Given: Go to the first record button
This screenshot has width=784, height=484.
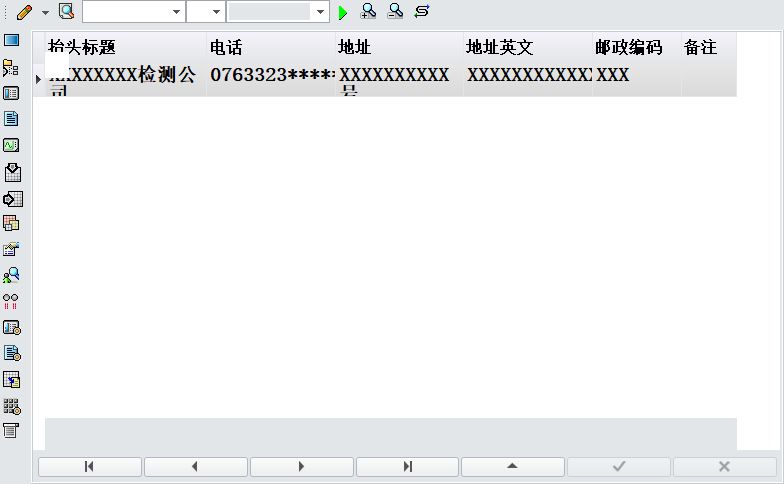Looking at the screenshot, I should [90, 466].
